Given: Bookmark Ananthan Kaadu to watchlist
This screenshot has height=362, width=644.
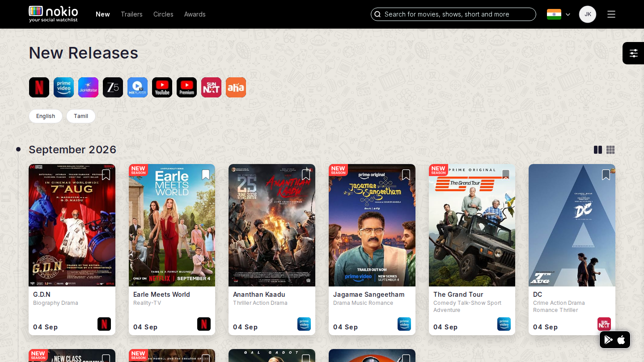Looking at the screenshot, I should tap(306, 175).
